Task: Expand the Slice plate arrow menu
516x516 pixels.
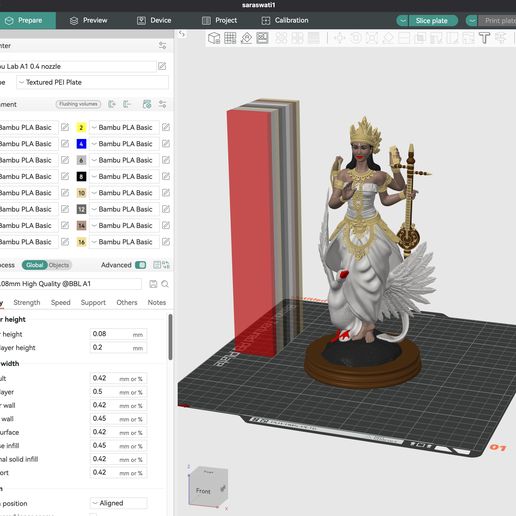Action: (403, 21)
